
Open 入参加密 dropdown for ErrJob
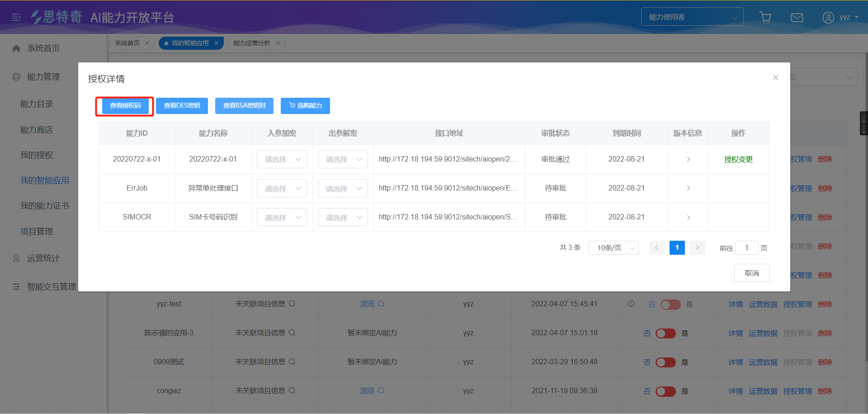(x=282, y=188)
